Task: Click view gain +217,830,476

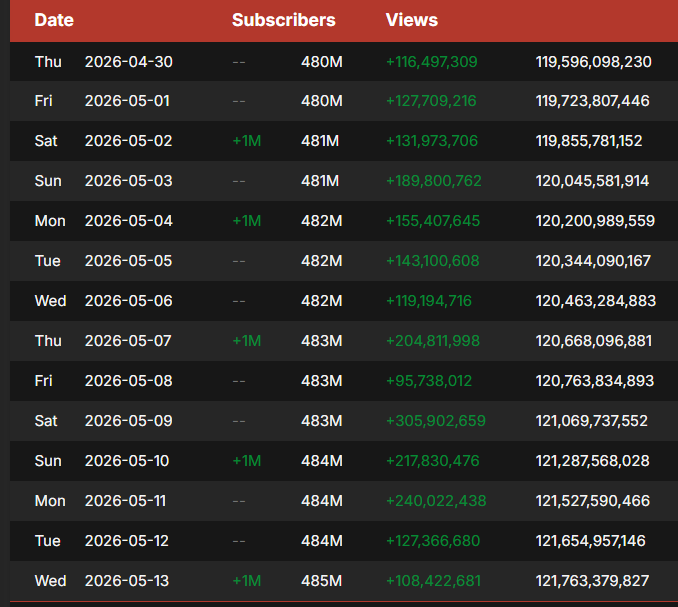Action: pyautogui.click(x=432, y=461)
